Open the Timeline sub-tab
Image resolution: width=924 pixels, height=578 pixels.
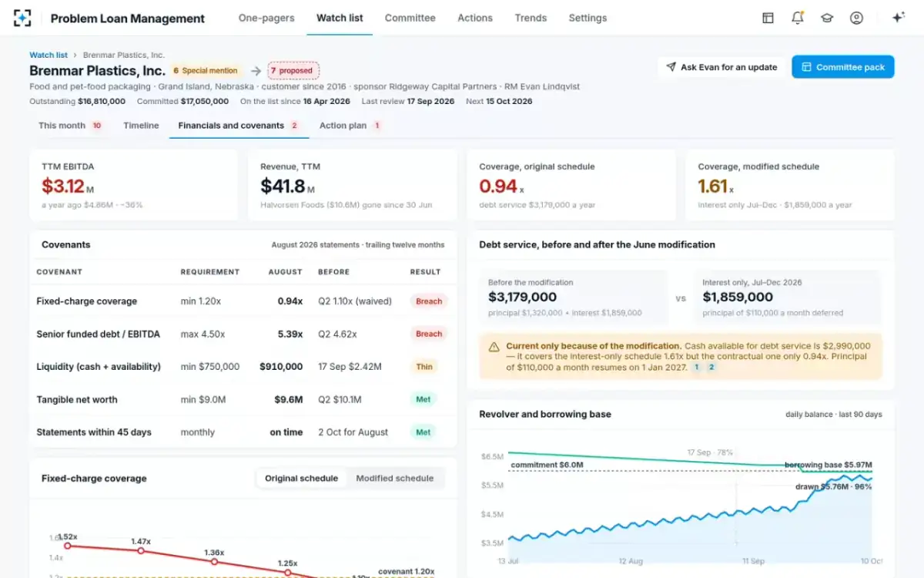click(141, 126)
